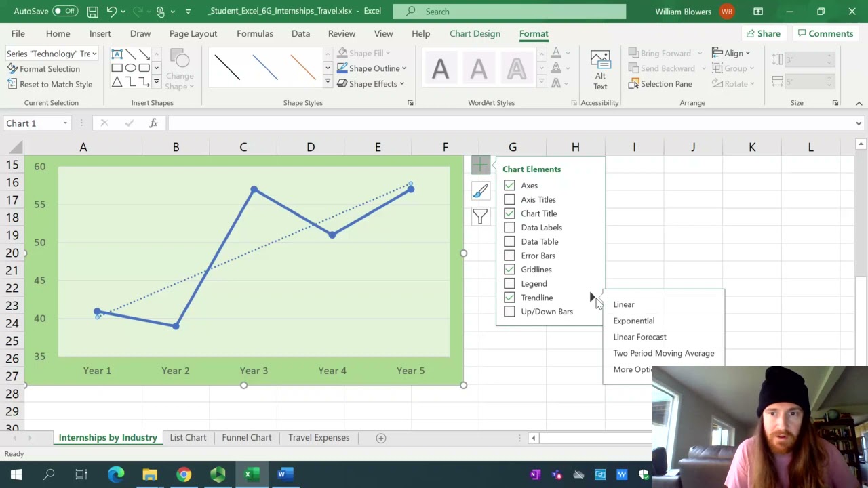The image size is (868, 488).
Task: Select the blue line shape style
Action: click(x=265, y=68)
